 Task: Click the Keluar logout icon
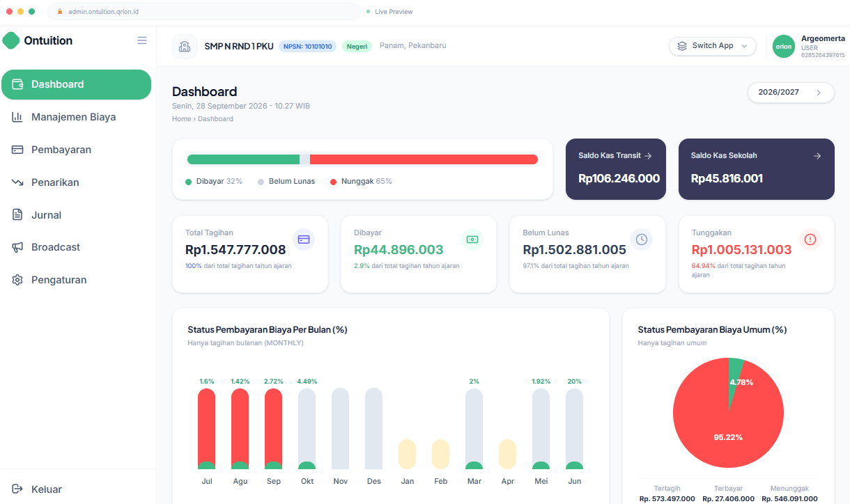[17, 489]
